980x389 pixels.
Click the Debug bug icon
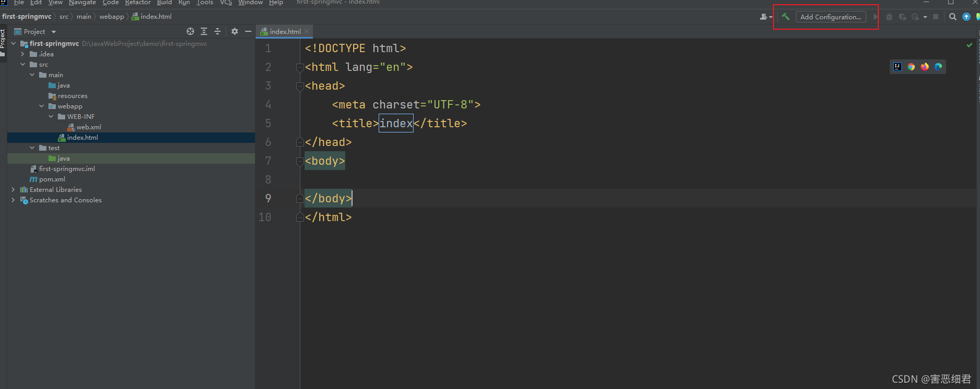point(889,17)
